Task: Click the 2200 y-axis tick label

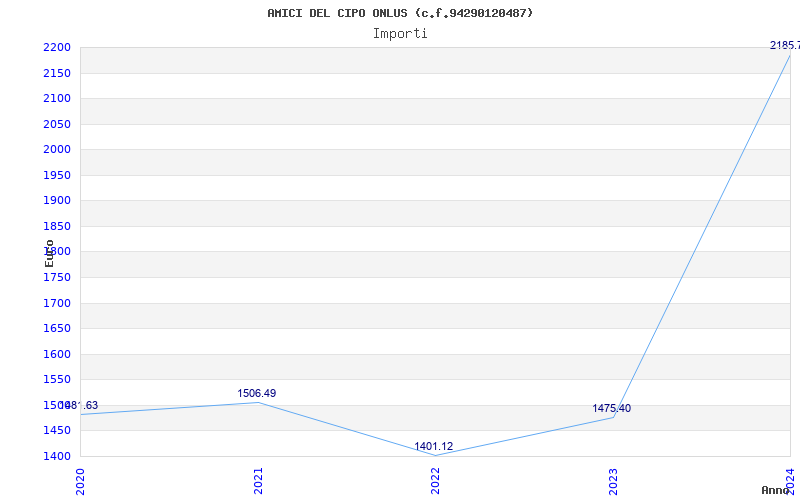Action: (57, 48)
